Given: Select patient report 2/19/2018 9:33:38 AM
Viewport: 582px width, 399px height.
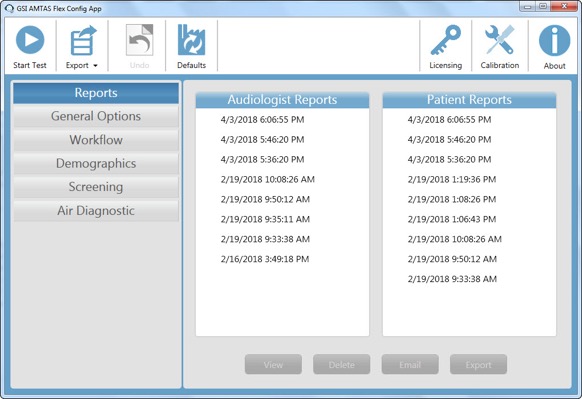Looking at the screenshot, I should [x=452, y=279].
